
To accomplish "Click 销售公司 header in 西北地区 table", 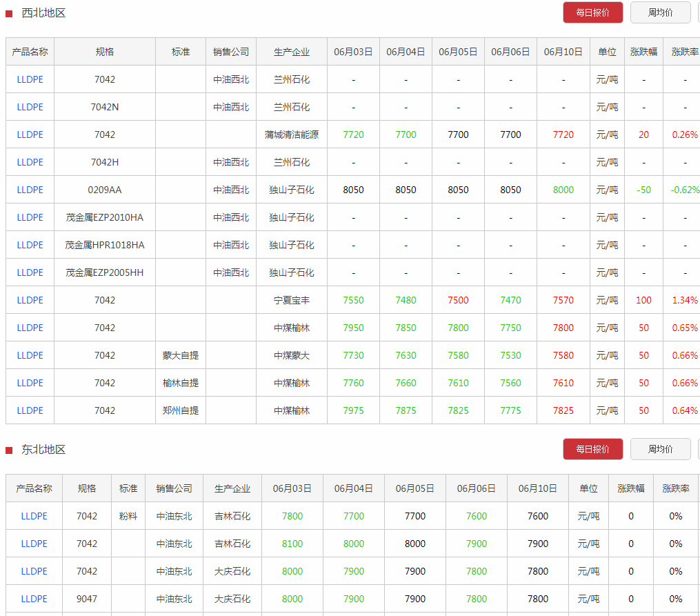I will point(231,52).
